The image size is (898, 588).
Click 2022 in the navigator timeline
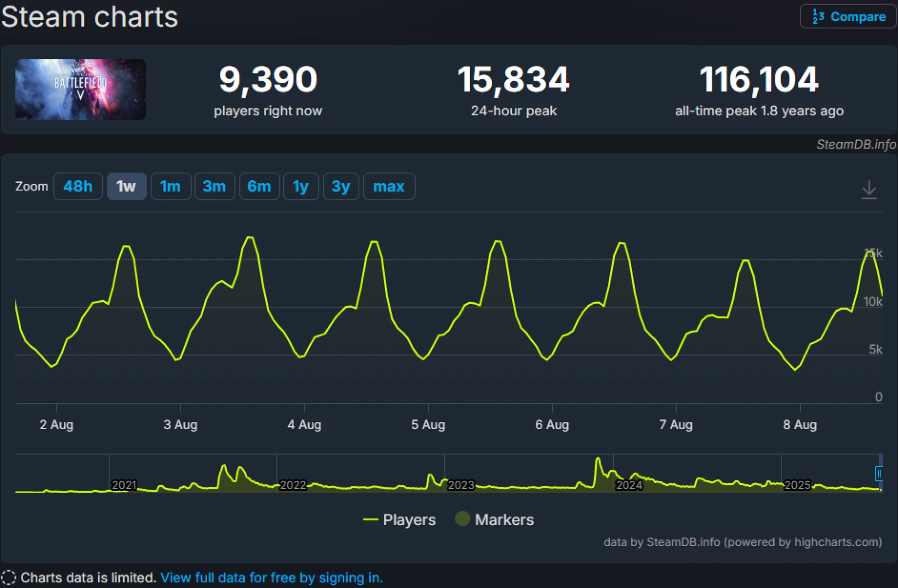[x=293, y=485]
